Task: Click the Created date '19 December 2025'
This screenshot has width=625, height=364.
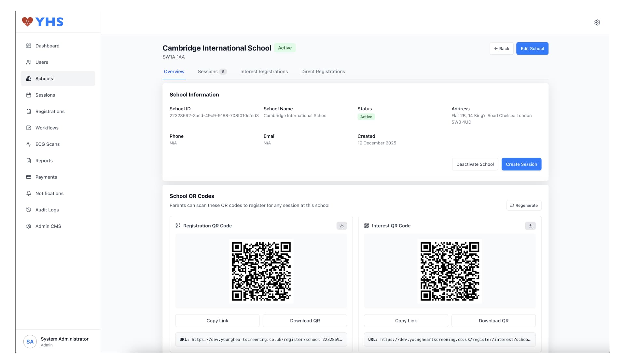Action: (377, 143)
